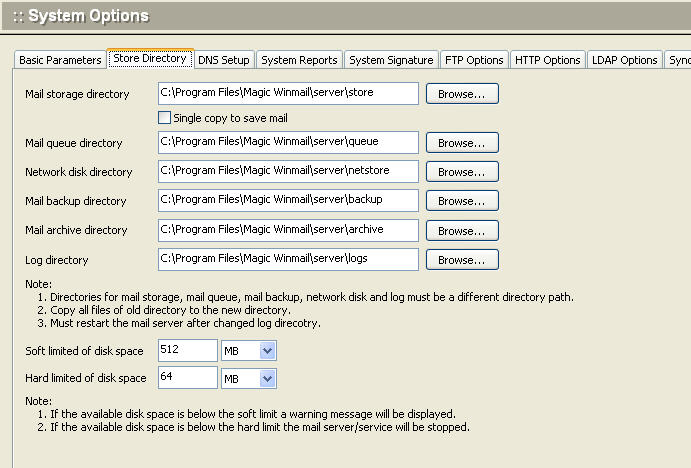Browse for the mail backup directory

462,201
